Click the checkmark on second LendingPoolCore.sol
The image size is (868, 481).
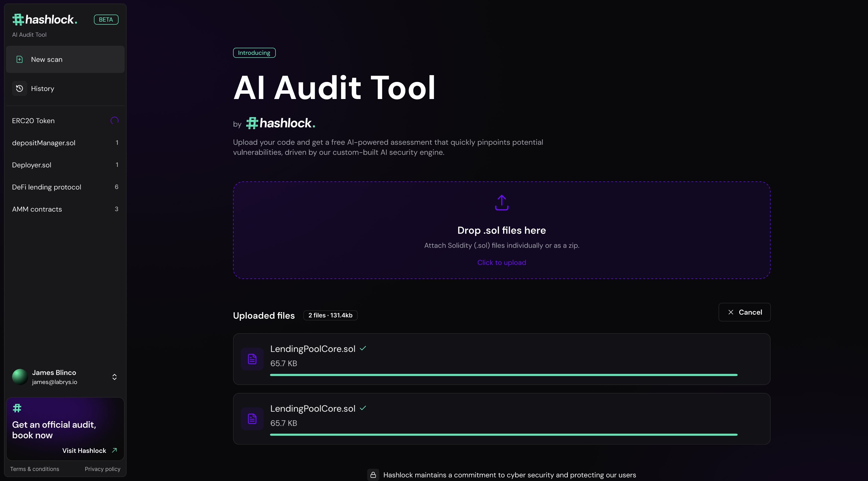point(363,408)
